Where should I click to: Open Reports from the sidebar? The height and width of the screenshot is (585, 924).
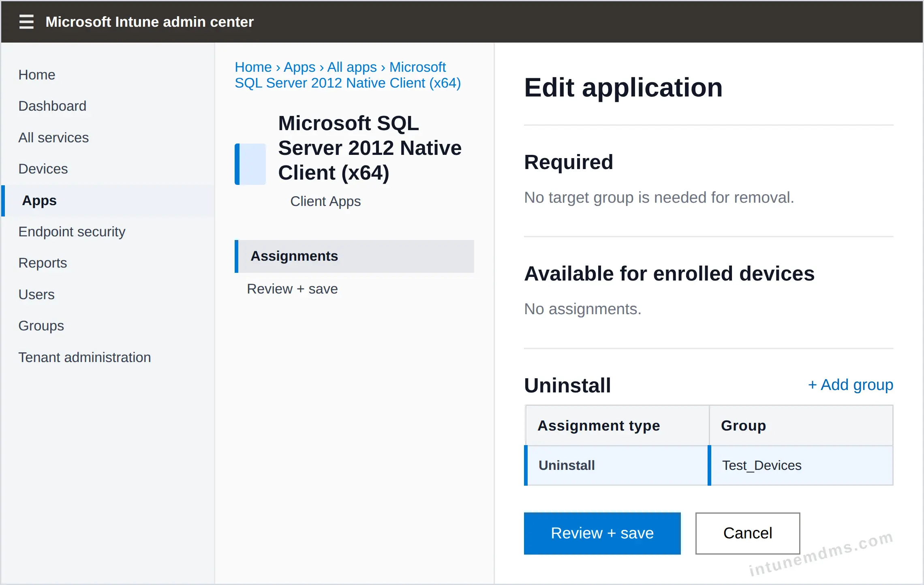(43, 263)
